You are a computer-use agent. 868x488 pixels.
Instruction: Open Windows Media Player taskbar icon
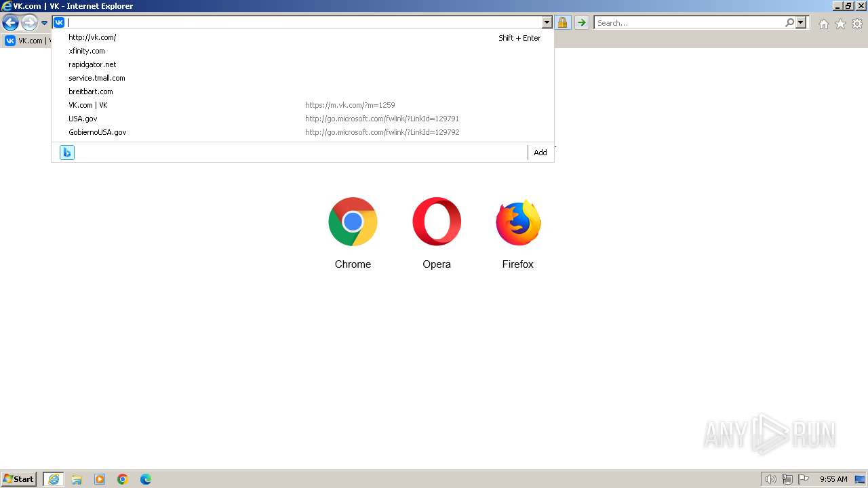click(x=100, y=479)
